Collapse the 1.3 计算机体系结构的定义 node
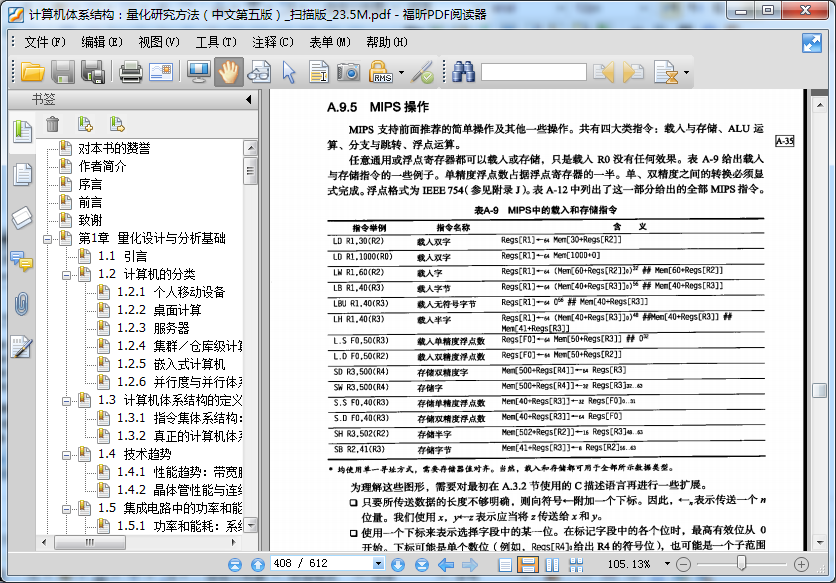Screen dimensions: 836x583 [66, 401]
